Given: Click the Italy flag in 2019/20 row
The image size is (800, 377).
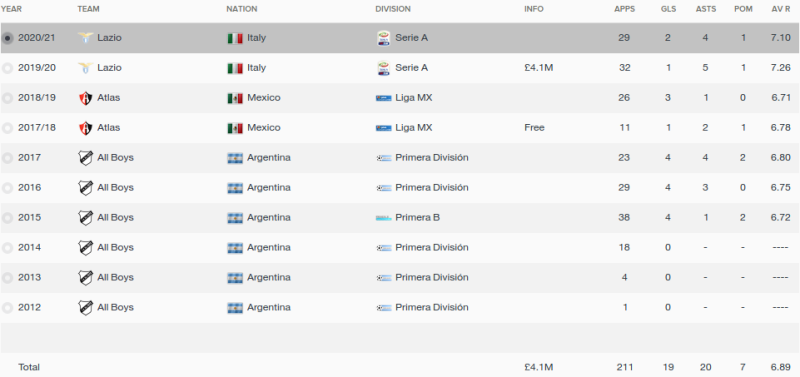Looking at the screenshot, I should pos(235,68).
